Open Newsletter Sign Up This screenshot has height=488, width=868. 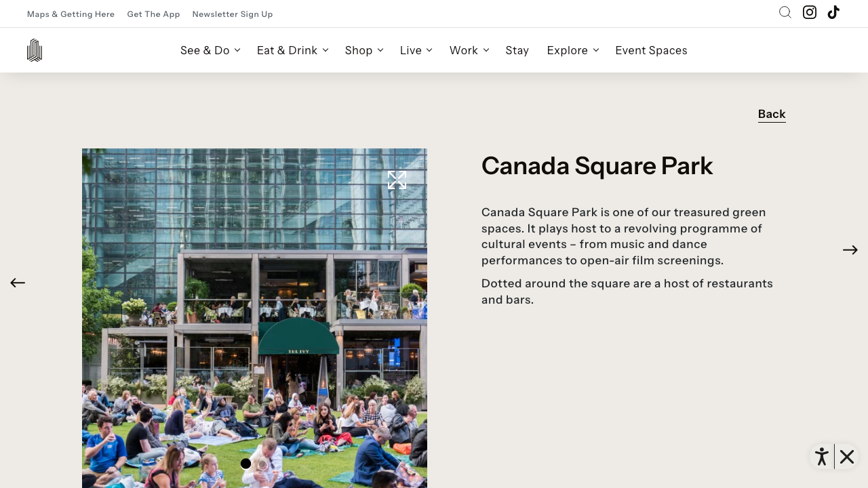233,14
